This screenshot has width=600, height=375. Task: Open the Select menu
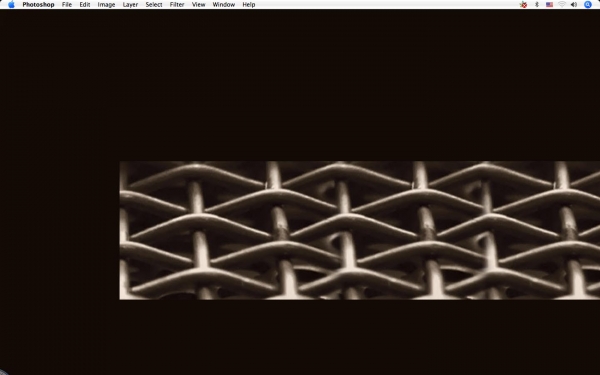(154, 5)
